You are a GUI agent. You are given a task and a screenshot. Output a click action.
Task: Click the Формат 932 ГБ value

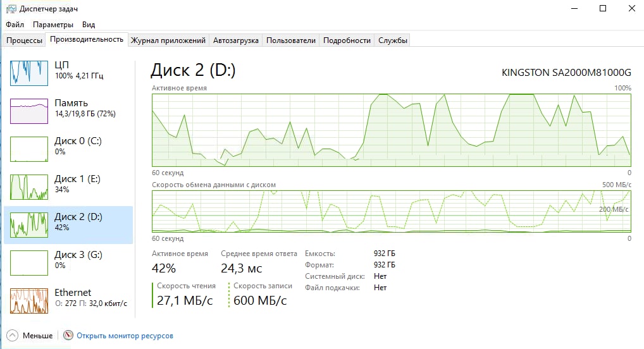(385, 265)
